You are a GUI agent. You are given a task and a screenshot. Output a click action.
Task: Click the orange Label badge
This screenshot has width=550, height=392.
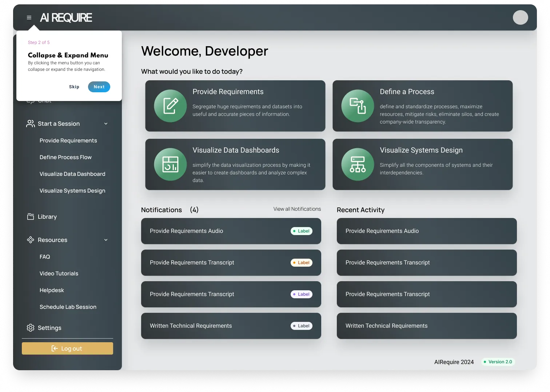click(x=302, y=263)
